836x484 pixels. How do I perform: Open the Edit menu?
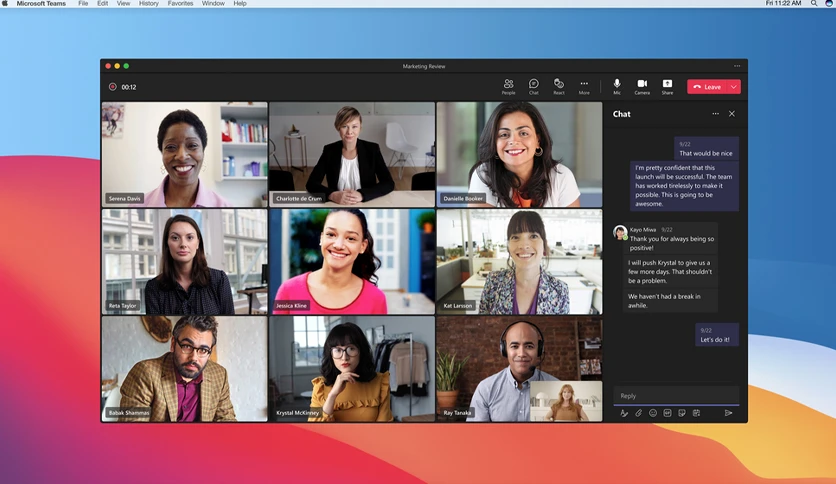pos(102,3)
